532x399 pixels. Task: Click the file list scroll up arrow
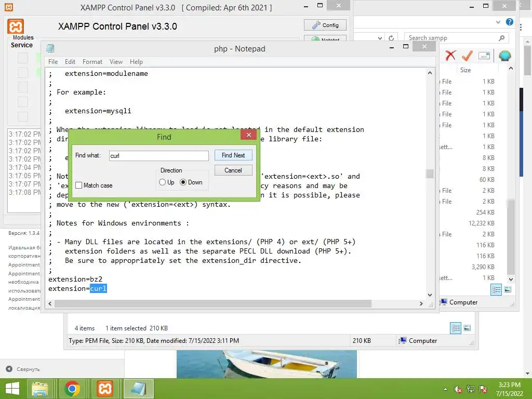(511, 69)
